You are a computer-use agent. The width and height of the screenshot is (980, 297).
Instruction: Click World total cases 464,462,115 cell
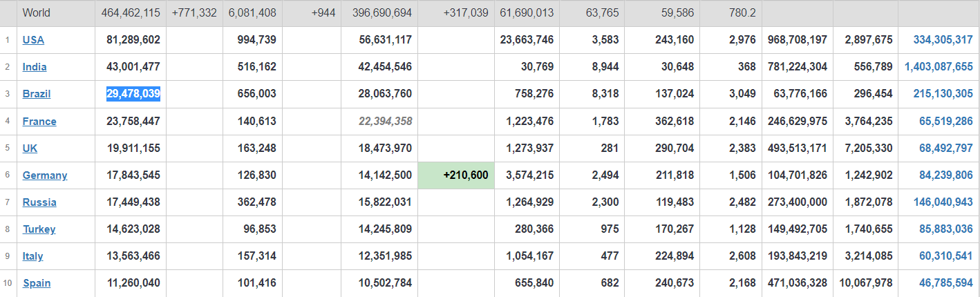click(131, 13)
